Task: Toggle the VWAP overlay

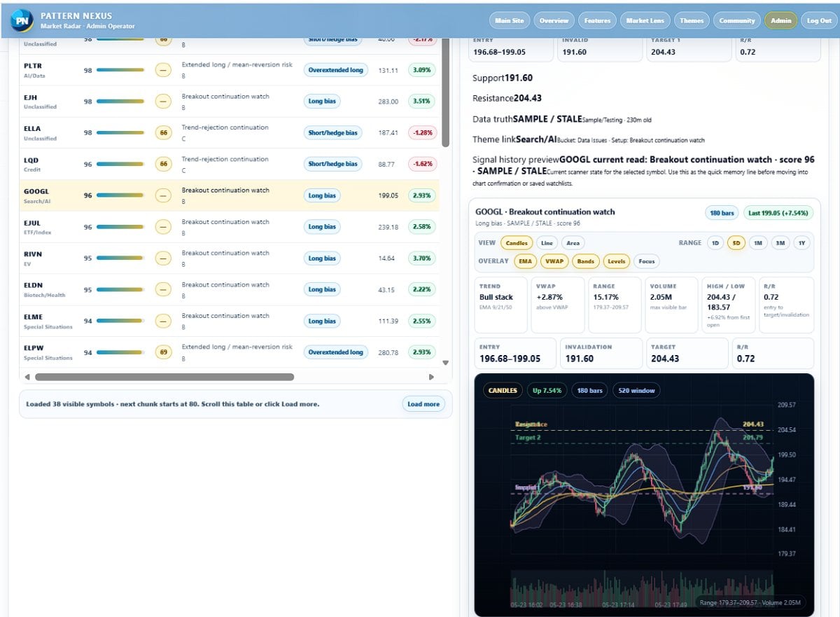Action: click(x=554, y=261)
